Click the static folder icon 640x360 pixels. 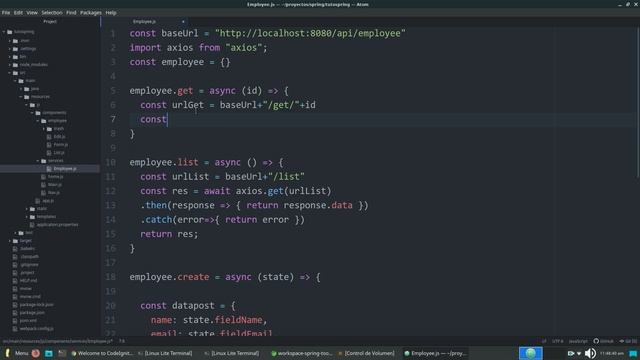32,209
